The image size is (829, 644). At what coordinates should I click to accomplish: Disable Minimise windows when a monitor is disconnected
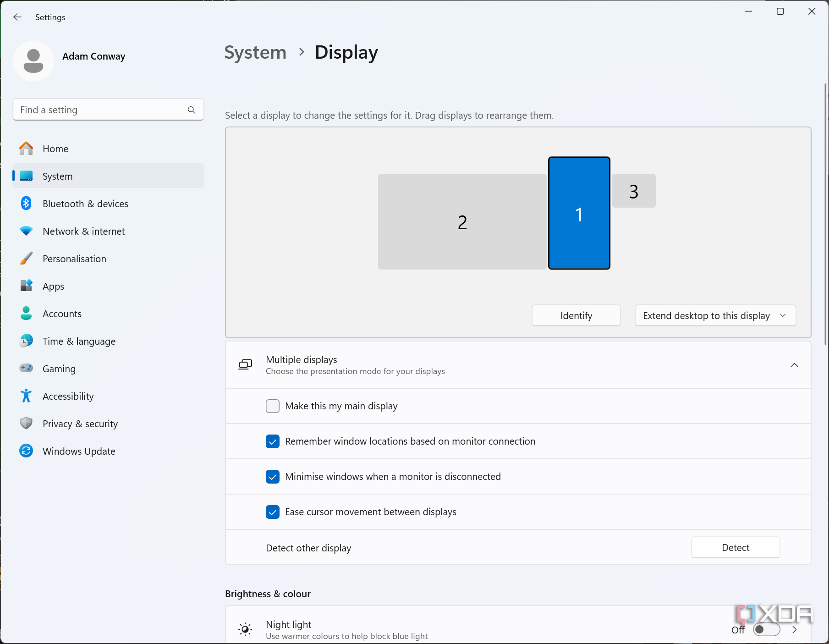[x=273, y=477]
